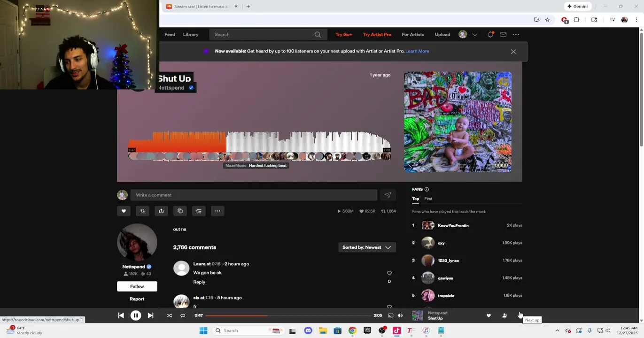Image resolution: width=644 pixels, height=338 pixels.
Task: Open Discord from the taskbar
Action: pos(308,330)
